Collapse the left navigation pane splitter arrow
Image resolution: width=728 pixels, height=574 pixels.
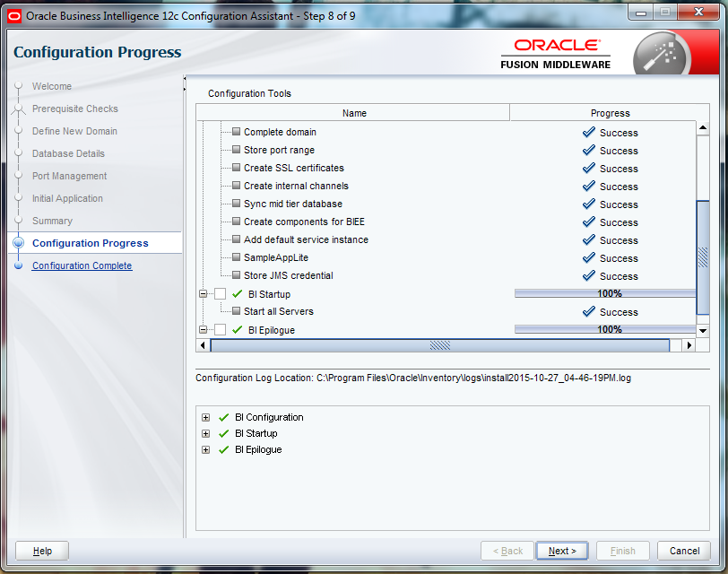[x=185, y=79]
